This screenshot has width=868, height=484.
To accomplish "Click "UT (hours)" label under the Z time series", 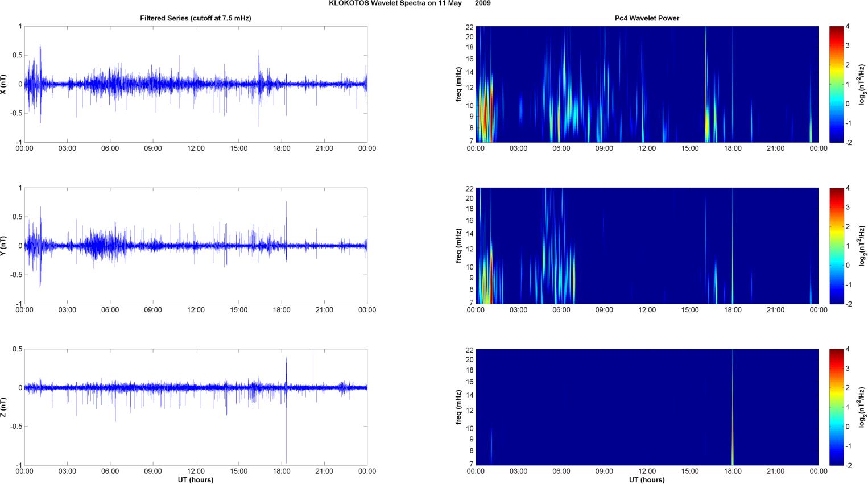I will 196,480.
